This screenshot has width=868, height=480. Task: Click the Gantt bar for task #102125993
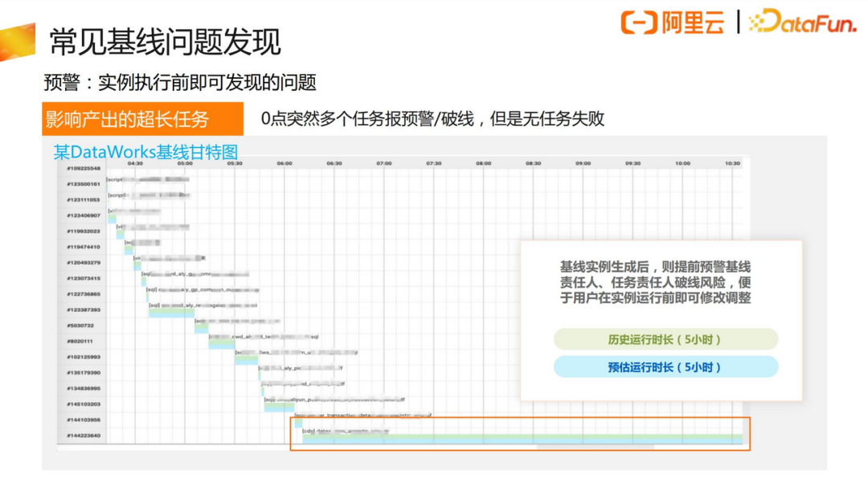(247, 359)
